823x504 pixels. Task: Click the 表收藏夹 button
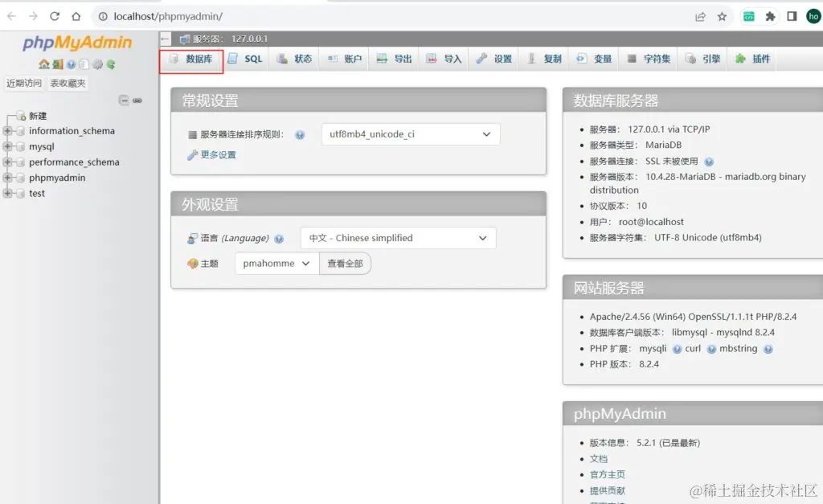tap(68, 83)
